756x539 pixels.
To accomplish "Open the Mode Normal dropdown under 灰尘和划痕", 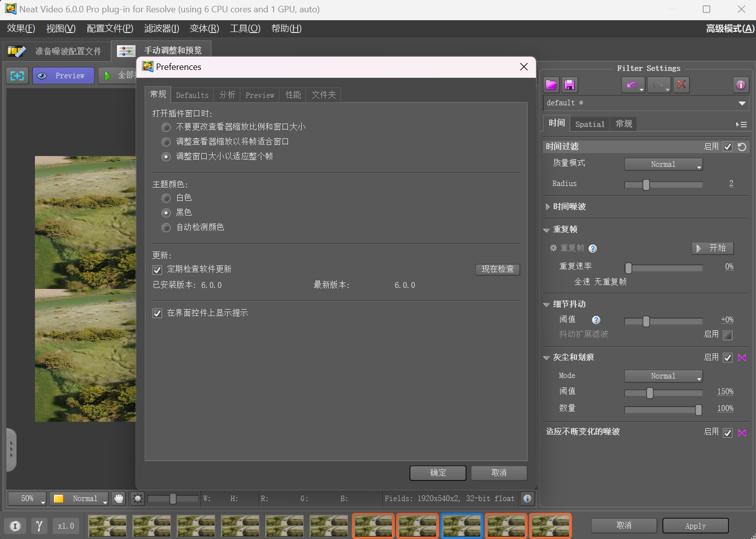I will (x=663, y=376).
